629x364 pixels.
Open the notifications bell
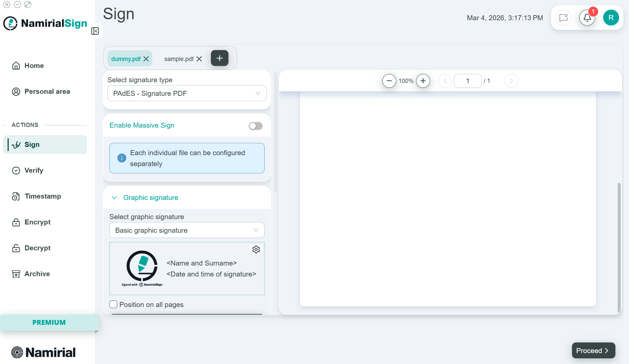[587, 18]
